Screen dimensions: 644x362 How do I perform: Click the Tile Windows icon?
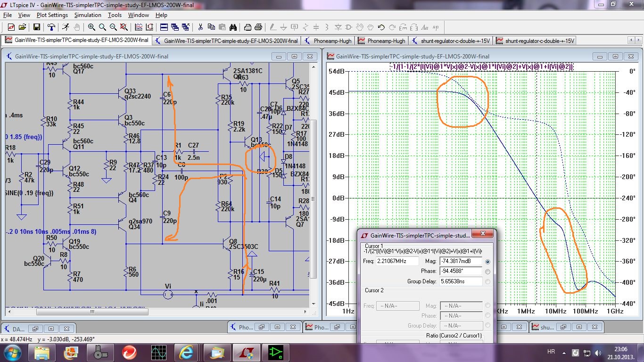tap(164, 27)
